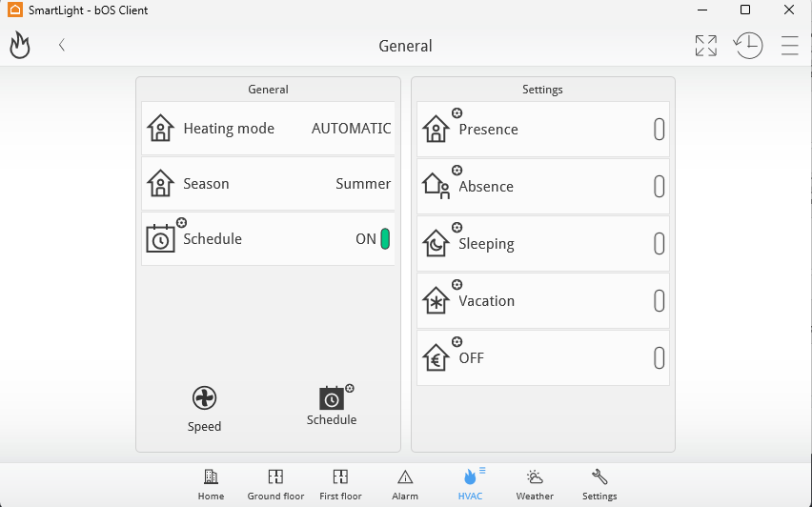The image size is (812, 507).
Task: Open the Alarm tab
Action: (x=405, y=485)
